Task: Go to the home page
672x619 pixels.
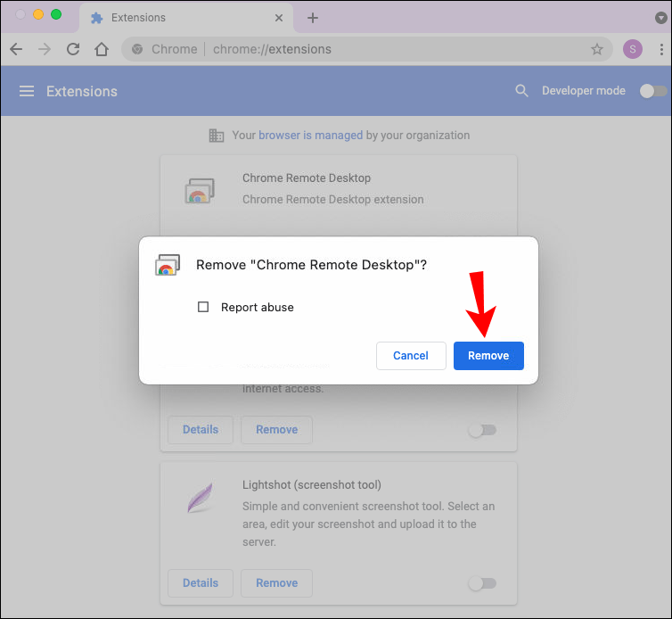Action: [x=102, y=49]
